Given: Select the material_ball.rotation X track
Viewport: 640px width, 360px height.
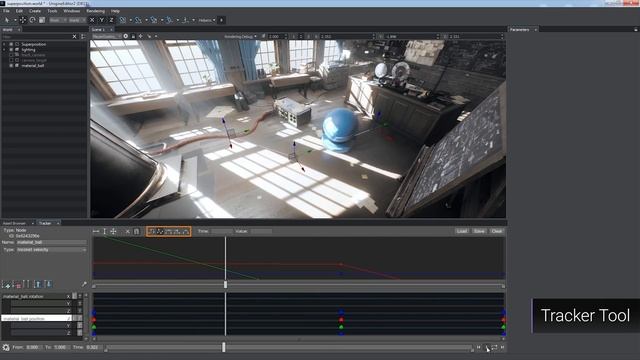Looking at the screenshot, I should click(36, 296).
